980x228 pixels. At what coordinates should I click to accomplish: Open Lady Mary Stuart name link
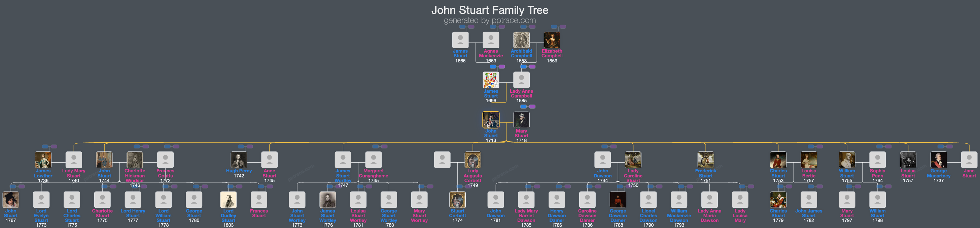click(x=74, y=173)
